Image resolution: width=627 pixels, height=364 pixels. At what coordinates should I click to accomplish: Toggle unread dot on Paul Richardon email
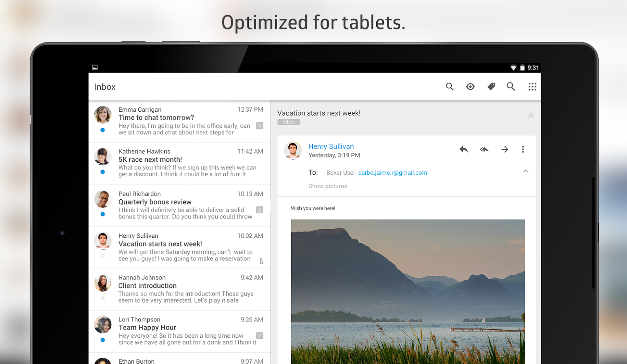click(x=103, y=214)
